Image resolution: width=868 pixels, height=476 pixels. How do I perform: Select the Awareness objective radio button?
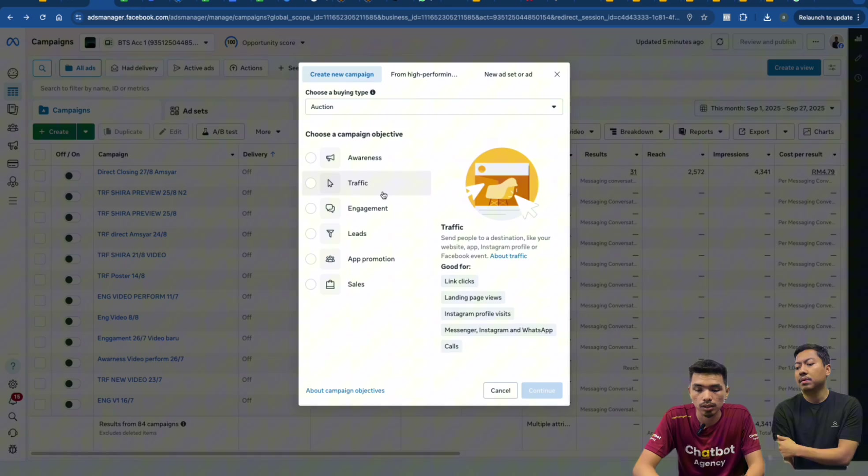coord(311,158)
